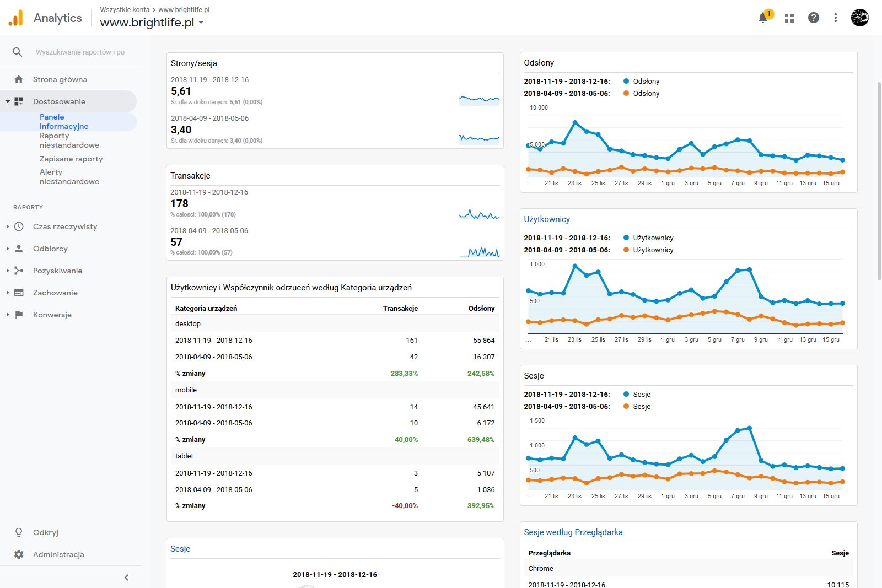The image size is (882, 588).
Task: Select Raporty niestandardowe menu item
Action: click(69, 141)
